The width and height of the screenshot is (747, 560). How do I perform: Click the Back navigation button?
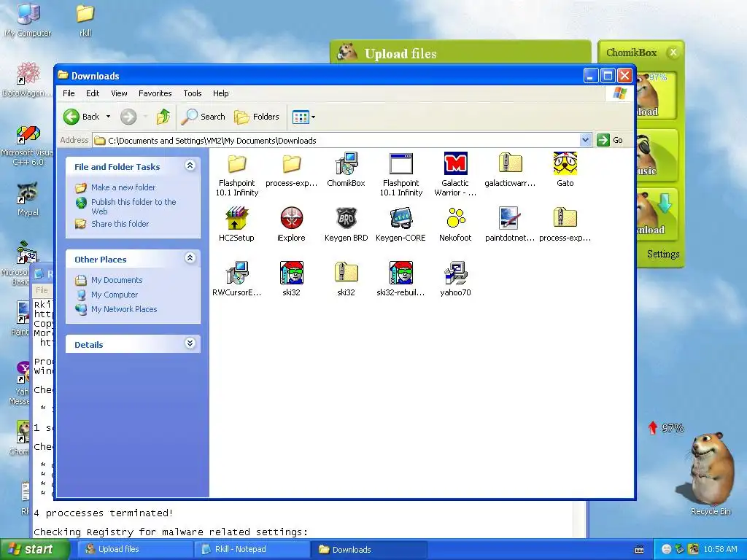[82, 117]
